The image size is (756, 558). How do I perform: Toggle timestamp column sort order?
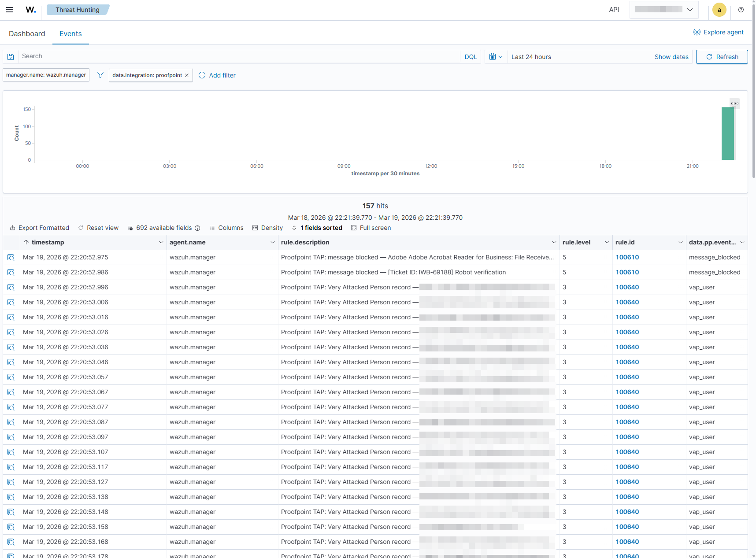coord(26,242)
